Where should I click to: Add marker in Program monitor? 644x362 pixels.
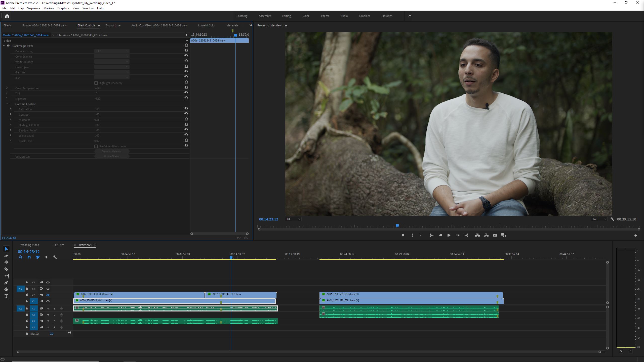coord(403,235)
